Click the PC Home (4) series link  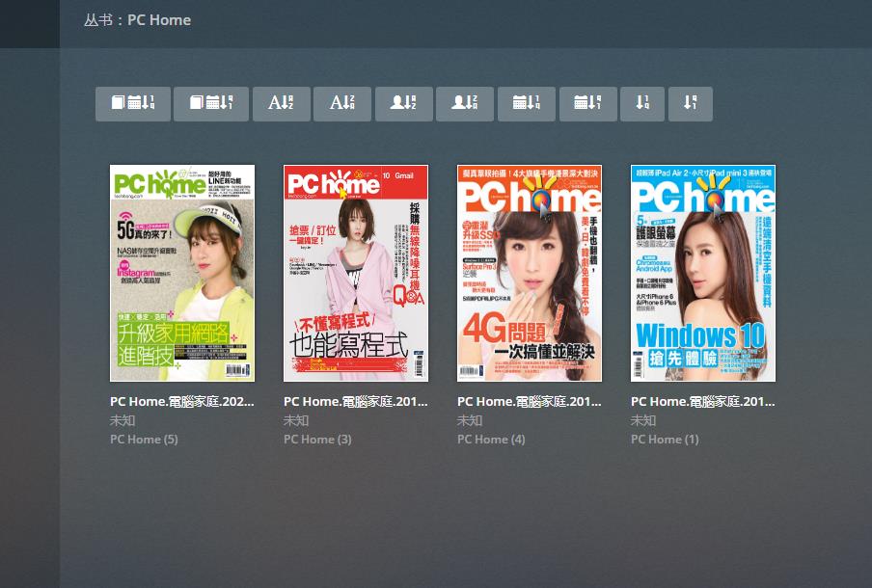coord(491,440)
